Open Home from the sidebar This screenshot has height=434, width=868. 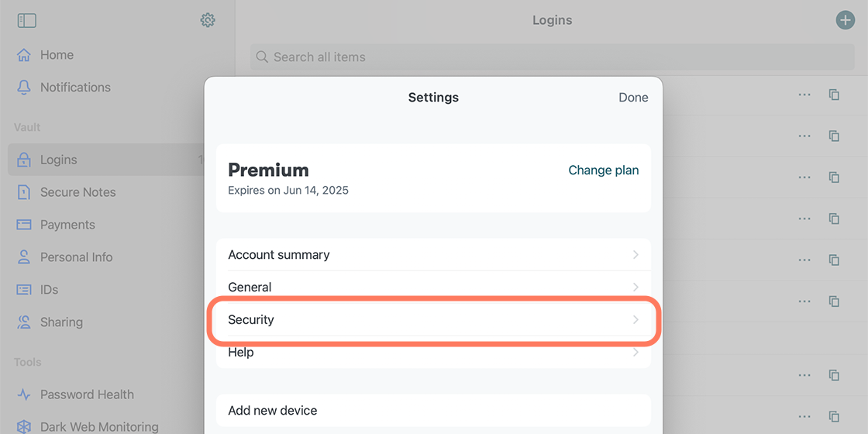(46, 55)
